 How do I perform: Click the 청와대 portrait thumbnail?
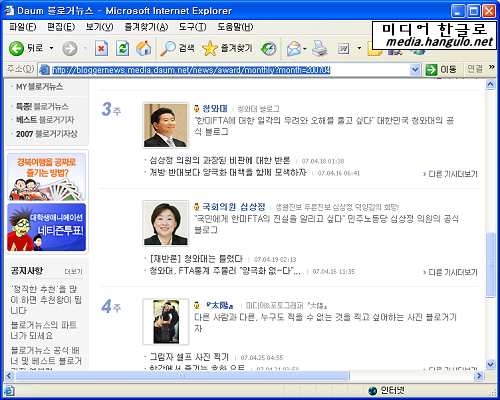pyautogui.click(x=166, y=125)
